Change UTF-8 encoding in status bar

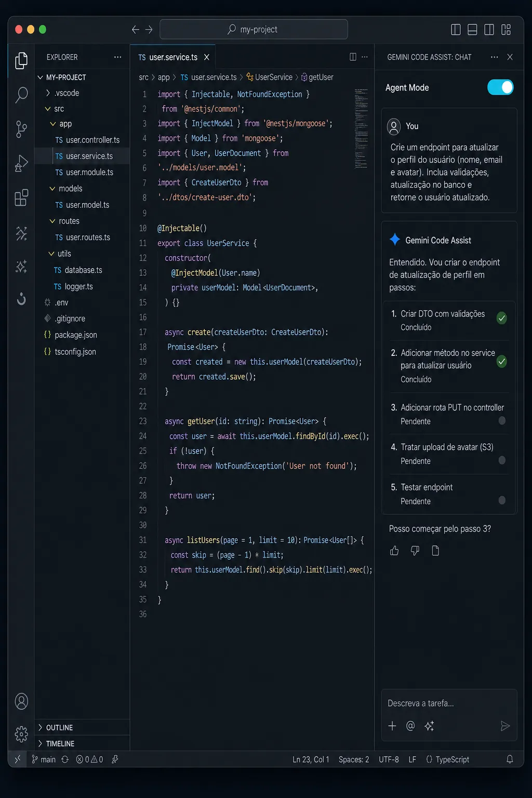(x=389, y=760)
